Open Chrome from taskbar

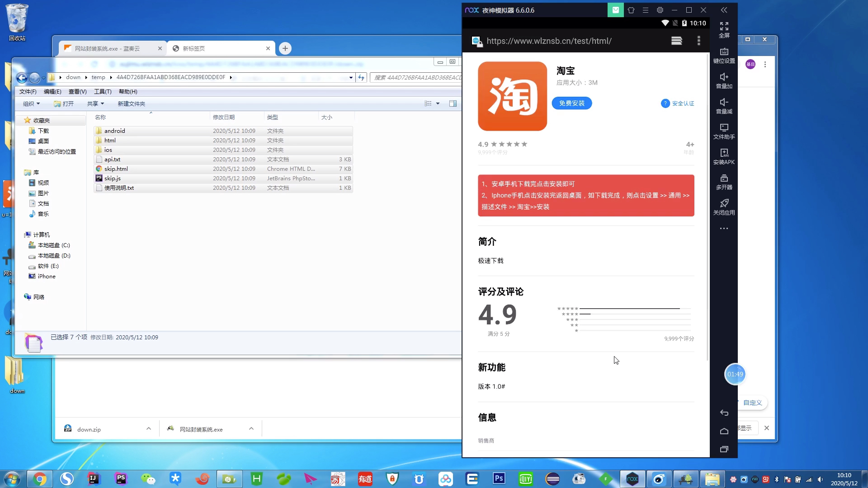coord(39,479)
